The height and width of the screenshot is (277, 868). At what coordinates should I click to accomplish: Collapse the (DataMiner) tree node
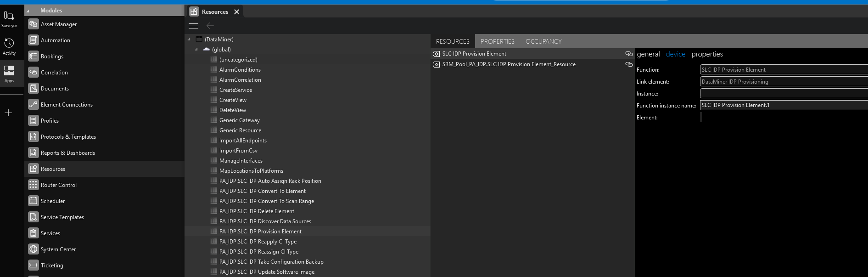click(189, 40)
